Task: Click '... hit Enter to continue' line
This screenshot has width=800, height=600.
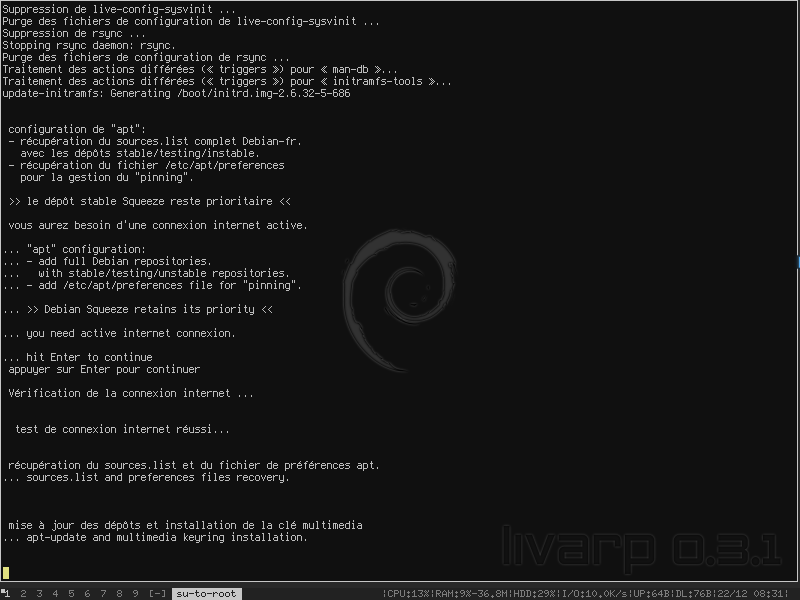Action: click(x=78, y=357)
